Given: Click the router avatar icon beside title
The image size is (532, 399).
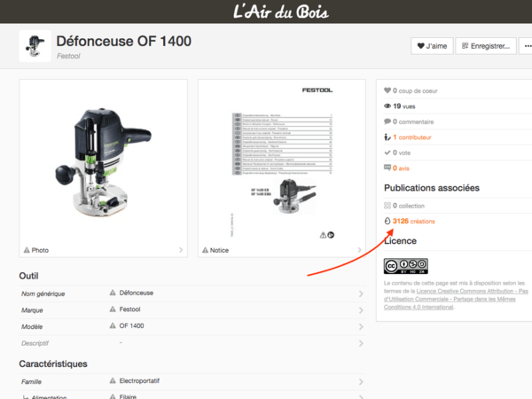Looking at the screenshot, I should [x=35, y=45].
